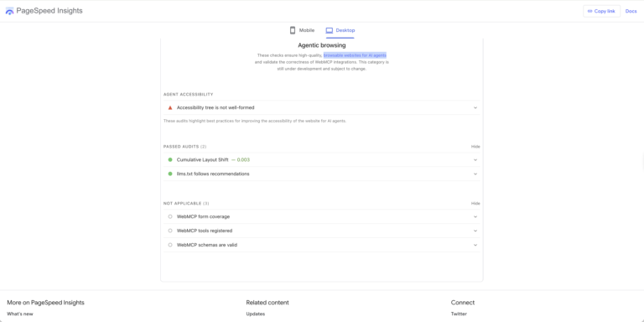Expand WebMCP tools registered chevron

pos(475,231)
